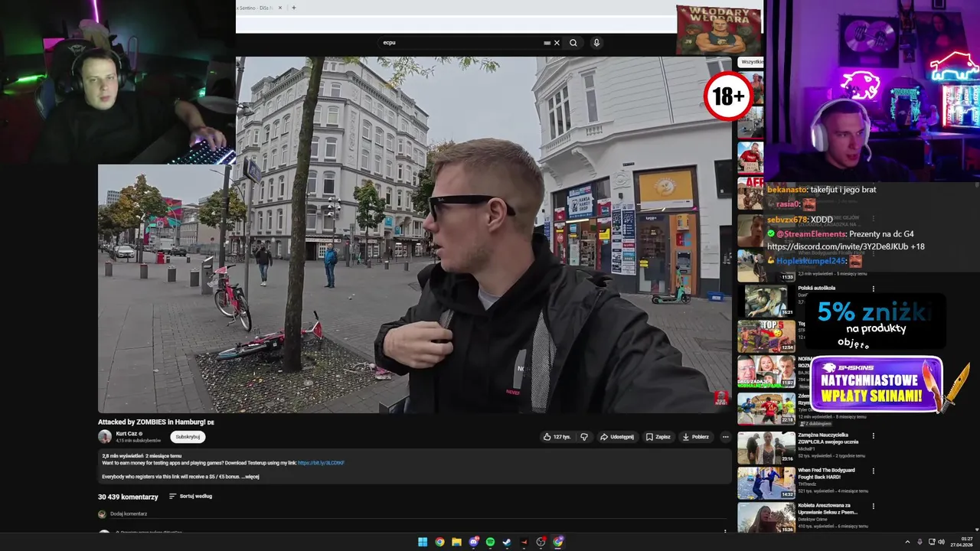
Task: Open options menu for 'Polski autolkola' video
Action: coord(873,289)
